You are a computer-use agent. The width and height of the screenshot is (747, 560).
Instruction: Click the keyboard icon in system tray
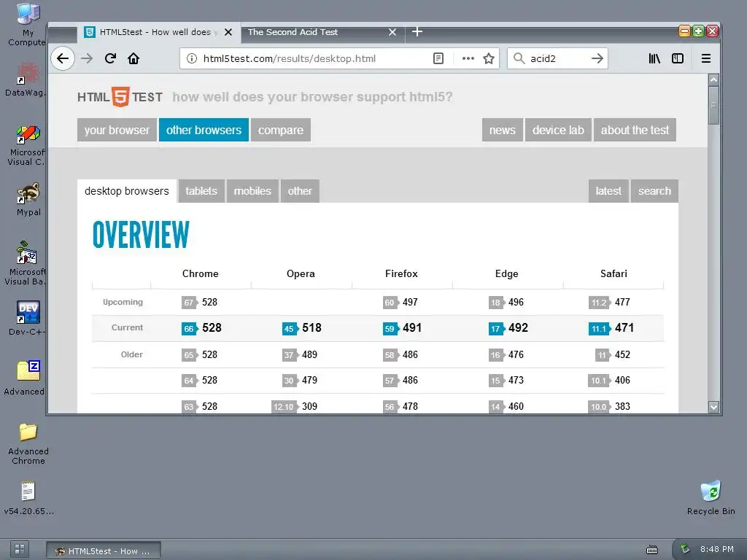coord(651,550)
